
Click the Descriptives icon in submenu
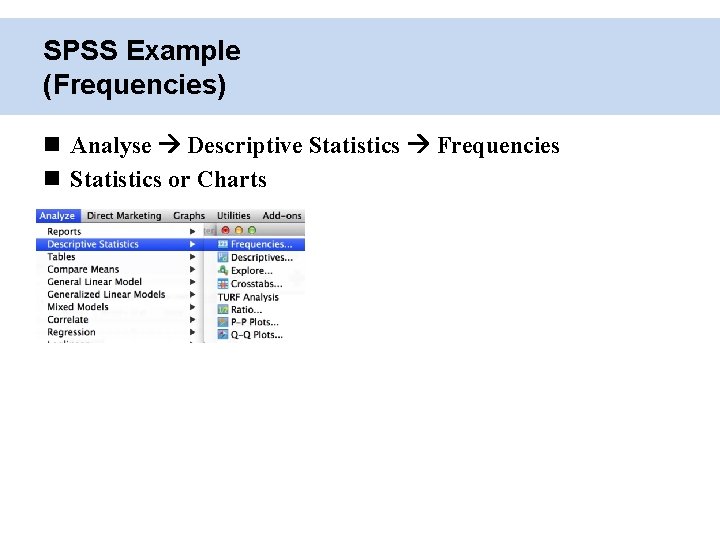pyautogui.click(x=223, y=257)
